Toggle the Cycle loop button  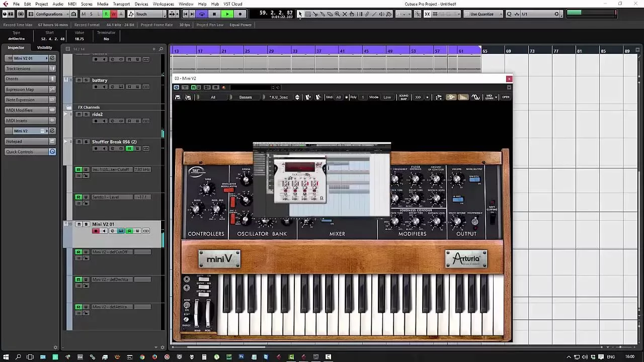202,14
